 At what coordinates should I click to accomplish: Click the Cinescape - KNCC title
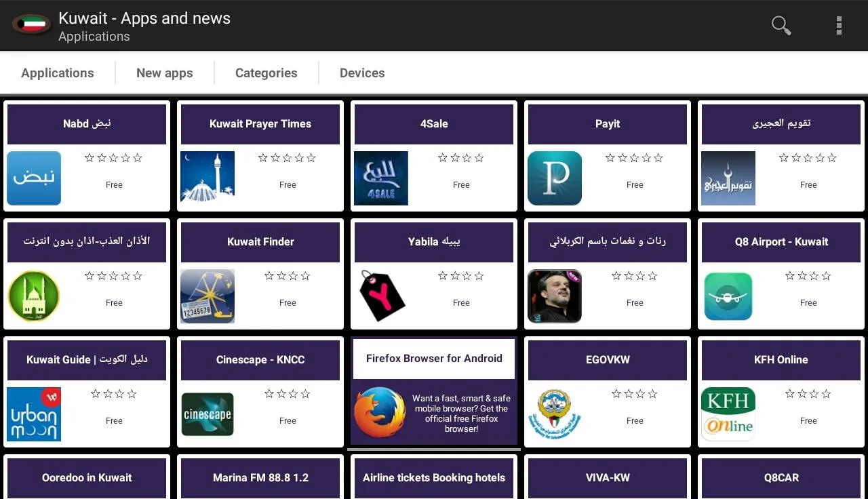click(x=260, y=360)
